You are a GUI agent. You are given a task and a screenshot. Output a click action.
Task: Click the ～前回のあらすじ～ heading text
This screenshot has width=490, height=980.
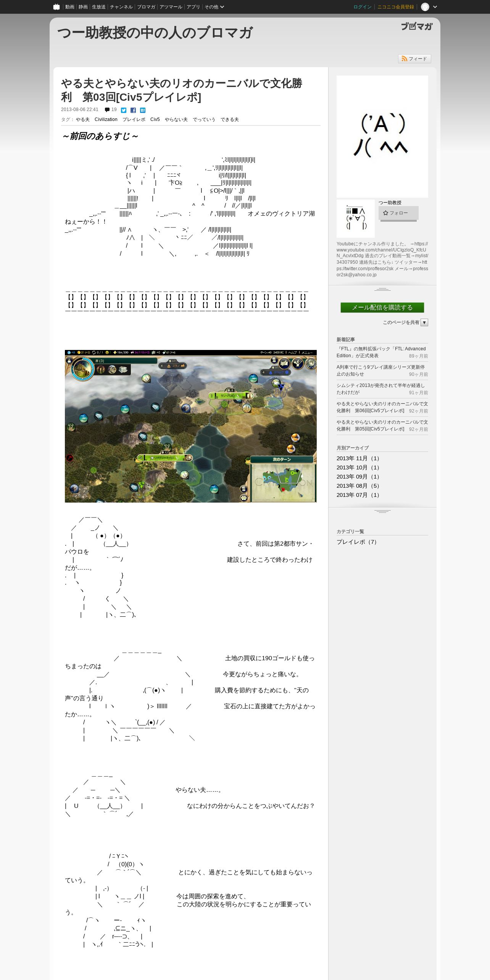click(x=100, y=136)
